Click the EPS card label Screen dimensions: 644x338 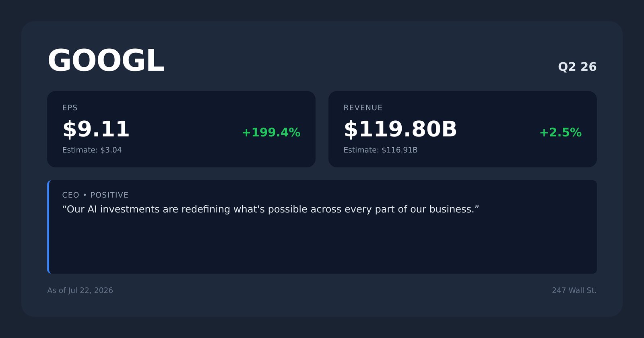(x=70, y=108)
